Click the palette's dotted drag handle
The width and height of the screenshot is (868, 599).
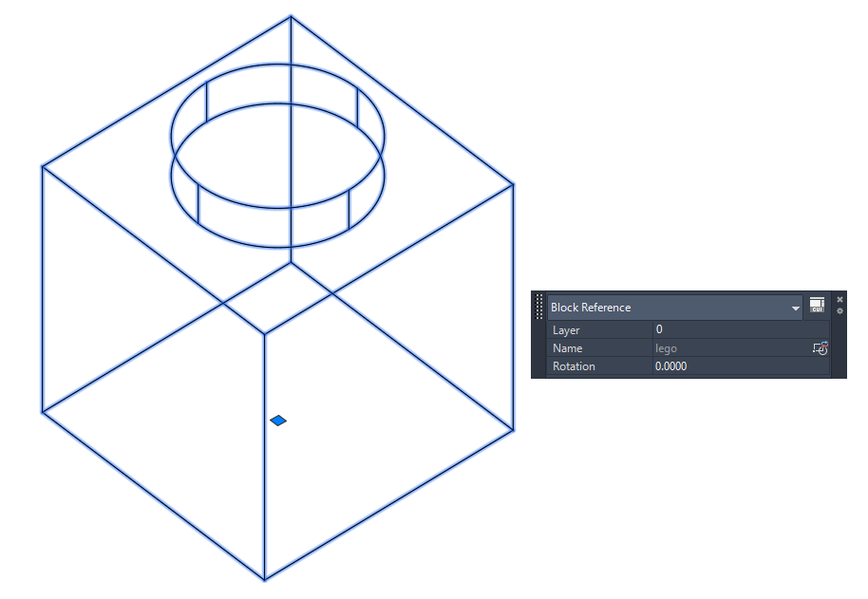click(x=539, y=307)
